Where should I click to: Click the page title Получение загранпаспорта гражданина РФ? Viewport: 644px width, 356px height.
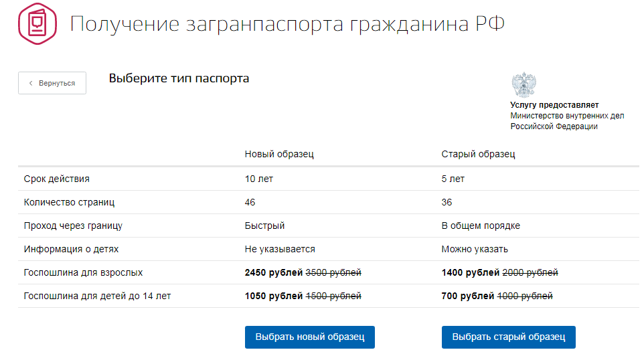pos(287,23)
